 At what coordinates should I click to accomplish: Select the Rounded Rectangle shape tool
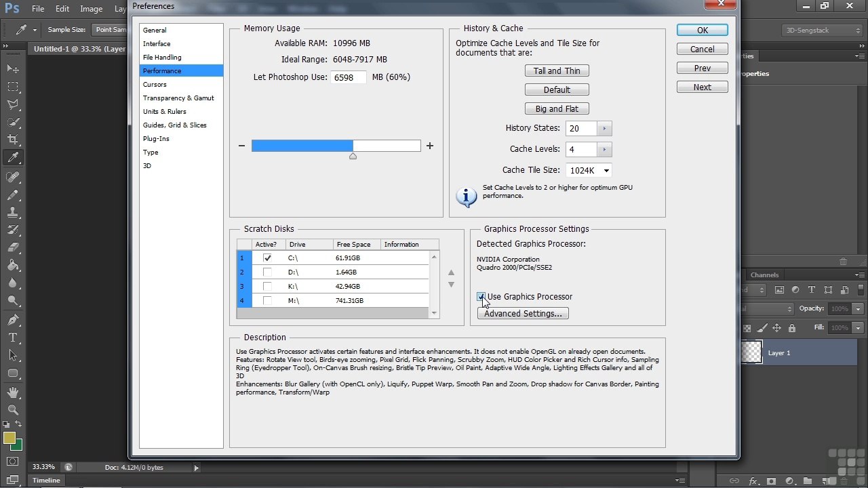coord(13,373)
